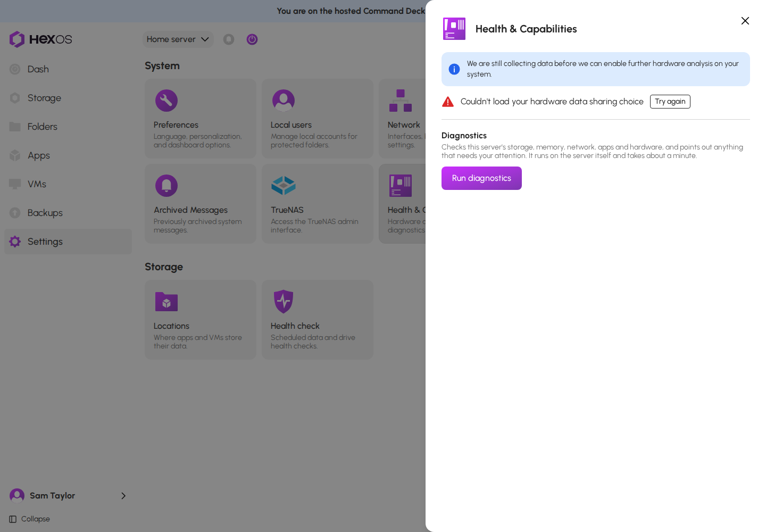
Task: Click the Storage section heading
Action: tap(164, 267)
